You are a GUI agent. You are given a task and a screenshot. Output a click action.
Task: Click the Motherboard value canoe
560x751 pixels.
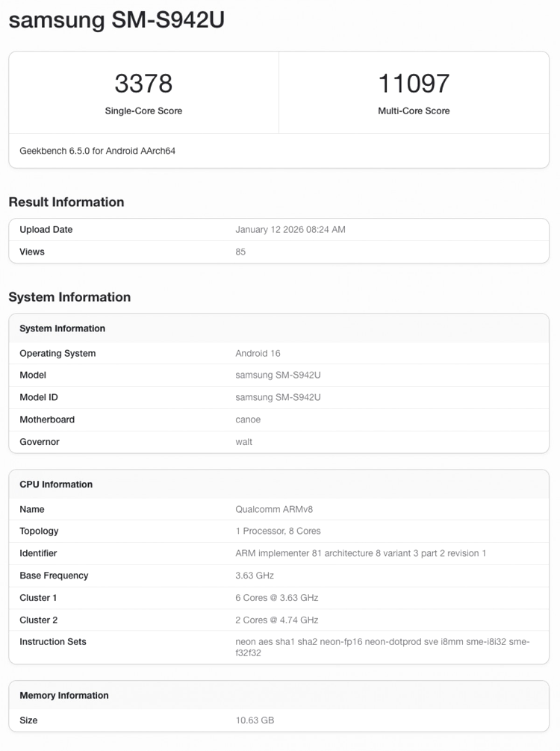(x=248, y=420)
